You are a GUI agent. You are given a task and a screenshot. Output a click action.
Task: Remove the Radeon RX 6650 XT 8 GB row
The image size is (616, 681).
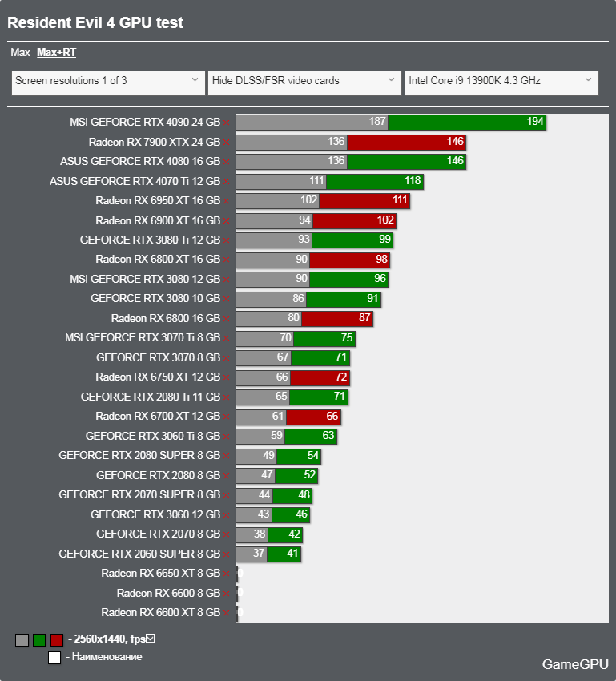click(227, 574)
